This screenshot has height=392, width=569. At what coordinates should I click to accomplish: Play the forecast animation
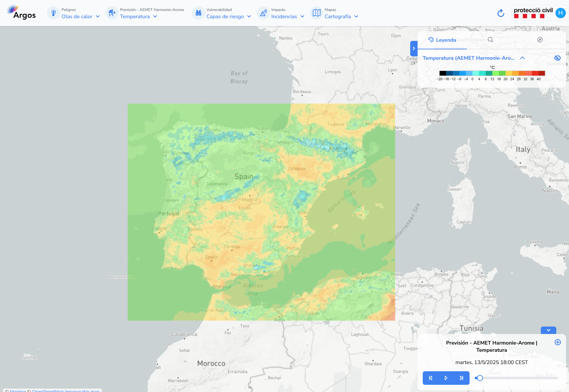point(446,378)
